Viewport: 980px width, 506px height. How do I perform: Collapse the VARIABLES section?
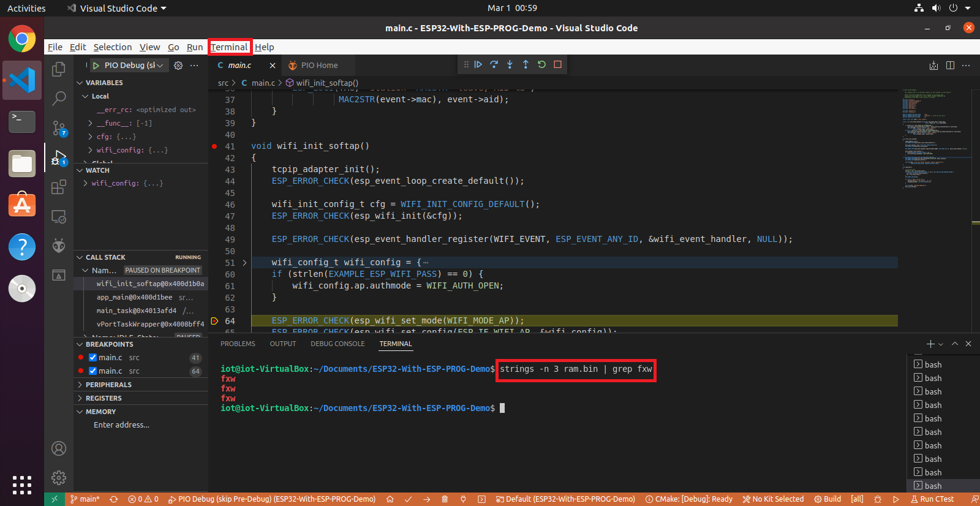(x=80, y=83)
